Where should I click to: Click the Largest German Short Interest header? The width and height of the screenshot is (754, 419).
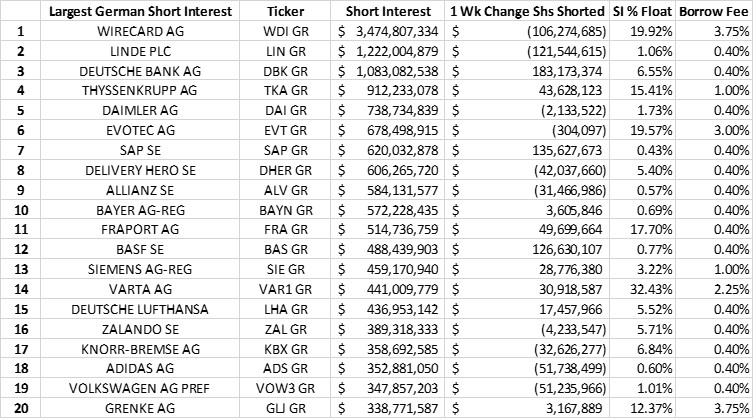(x=144, y=12)
